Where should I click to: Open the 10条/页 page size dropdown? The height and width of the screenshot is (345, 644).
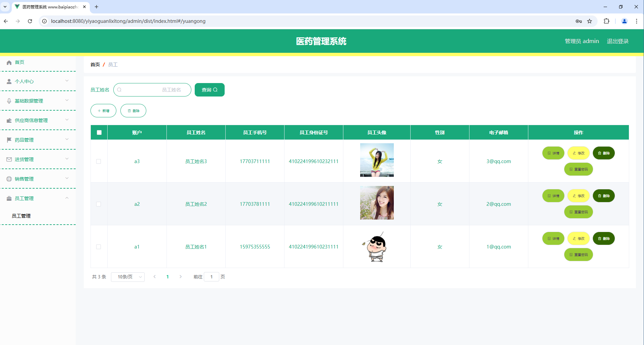point(128,277)
